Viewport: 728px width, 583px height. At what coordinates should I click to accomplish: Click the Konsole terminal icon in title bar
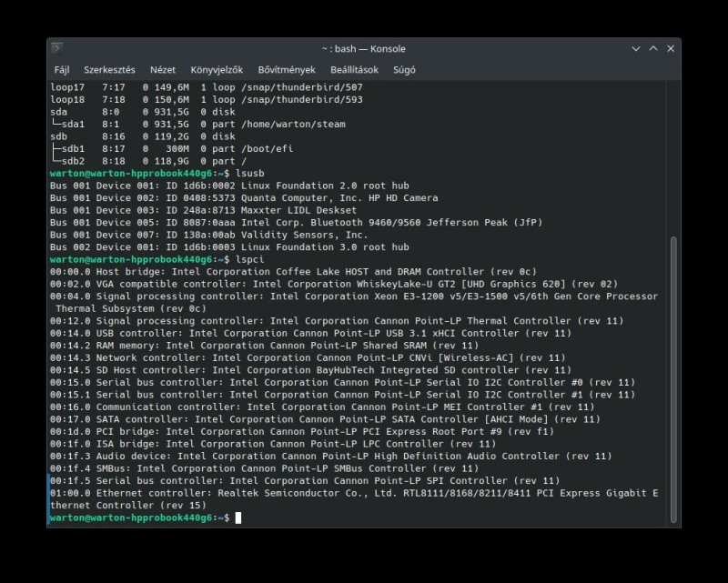point(57,48)
